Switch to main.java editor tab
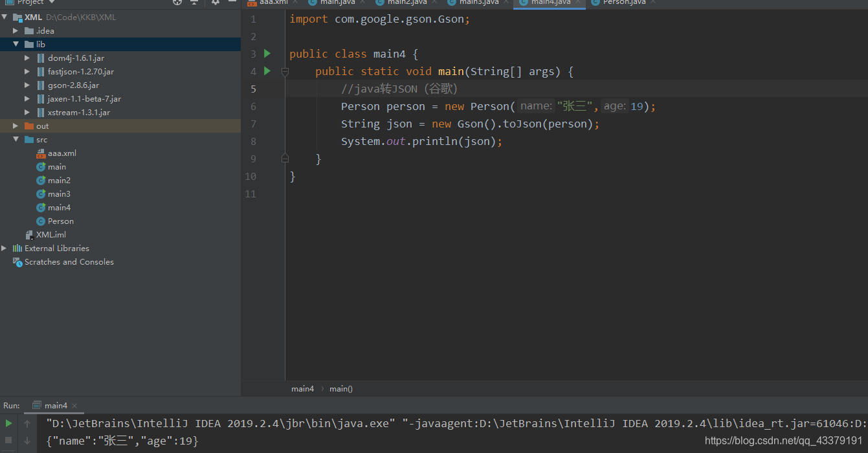The width and height of the screenshot is (868, 453). click(x=337, y=3)
